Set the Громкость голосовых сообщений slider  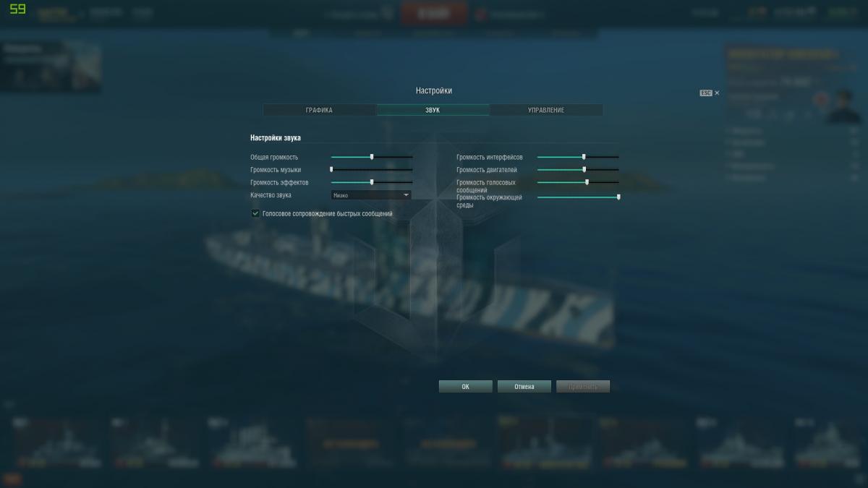(x=578, y=182)
